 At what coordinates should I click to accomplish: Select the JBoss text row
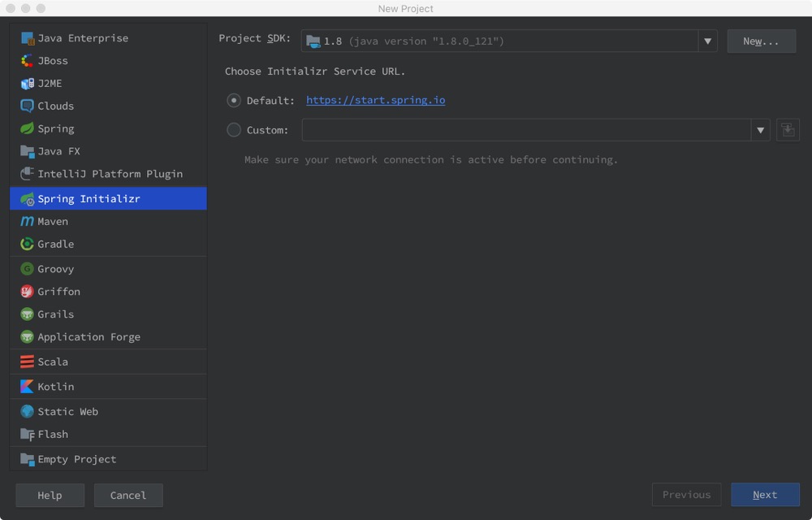click(x=108, y=61)
